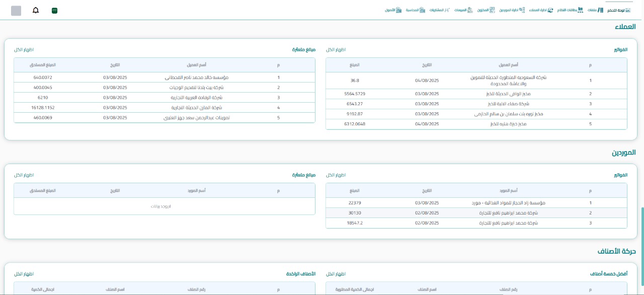
Task: Show all supplier overdue amounts via اظهار الكل
Action: 24,175
